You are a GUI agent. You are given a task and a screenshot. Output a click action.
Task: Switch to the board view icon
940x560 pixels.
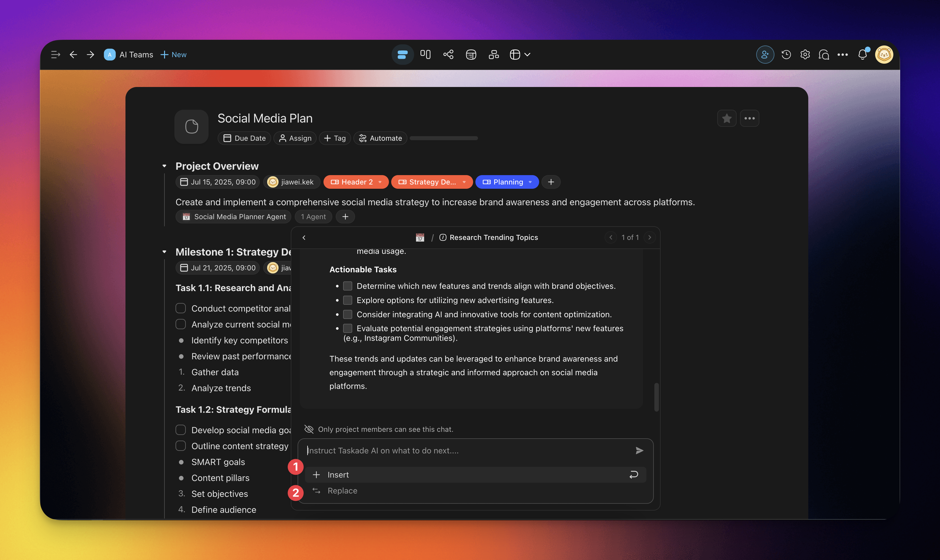point(425,55)
